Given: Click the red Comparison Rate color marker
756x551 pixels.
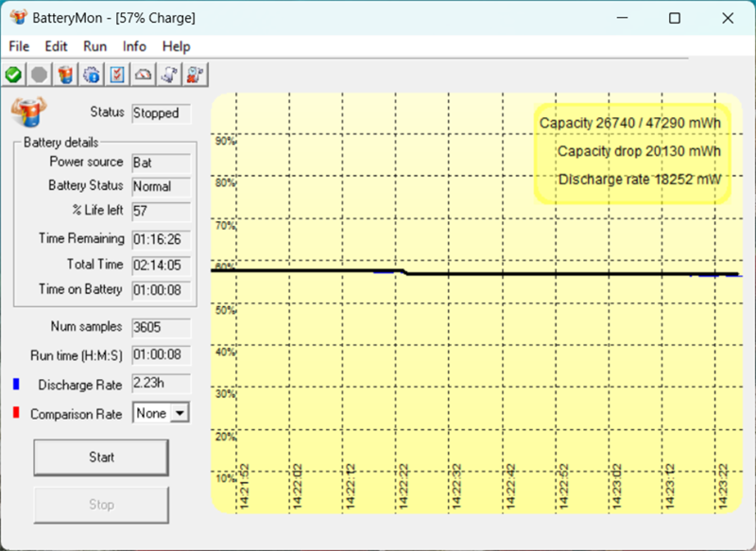Looking at the screenshot, I should point(16,413).
